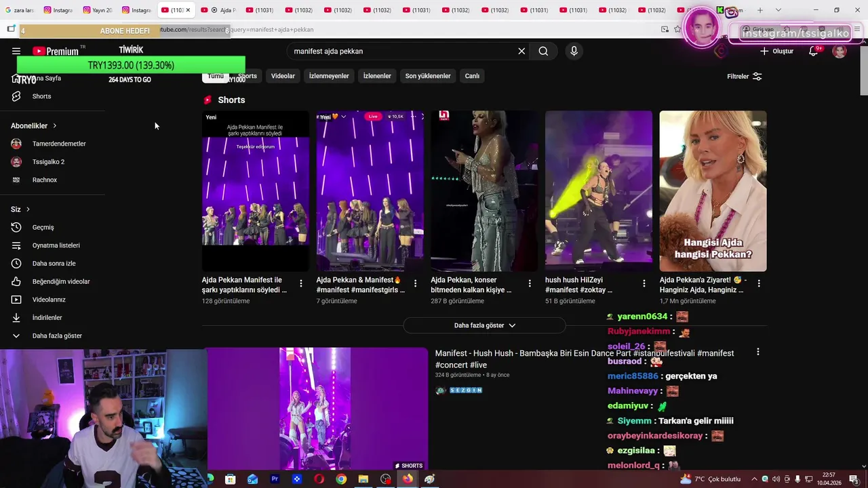868x488 pixels.
Task: Select the İzlenmeyenler filter chip
Action: pyautogui.click(x=329, y=76)
